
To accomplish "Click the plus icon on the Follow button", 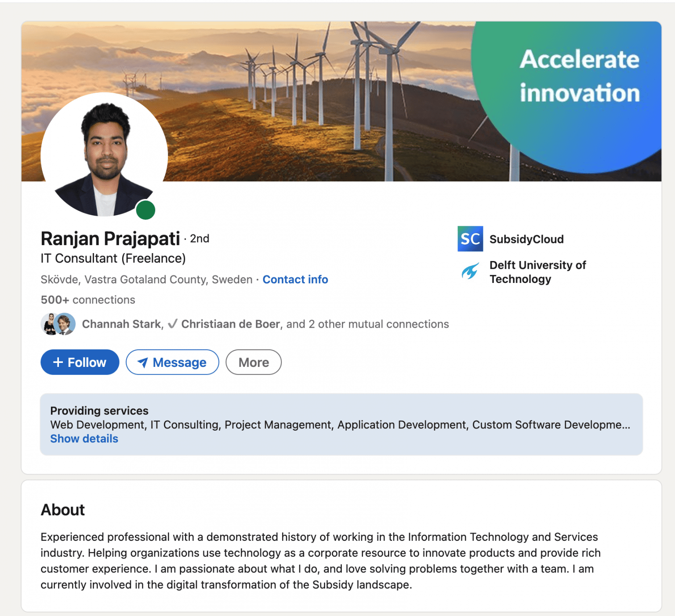I will [x=58, y=362].
